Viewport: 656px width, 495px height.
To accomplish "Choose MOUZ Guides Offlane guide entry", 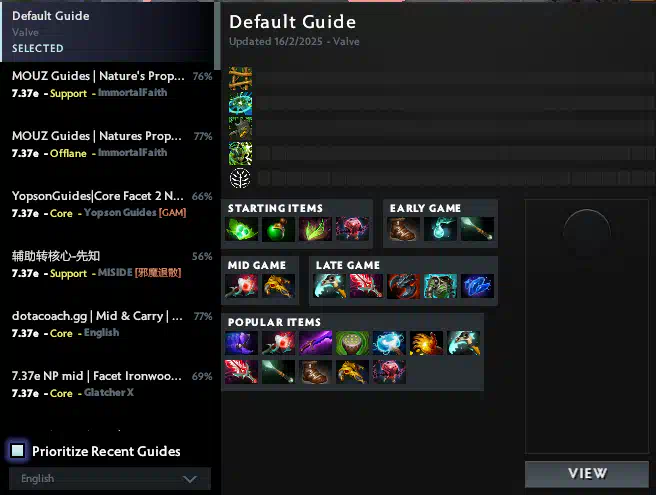I will 110,144.
